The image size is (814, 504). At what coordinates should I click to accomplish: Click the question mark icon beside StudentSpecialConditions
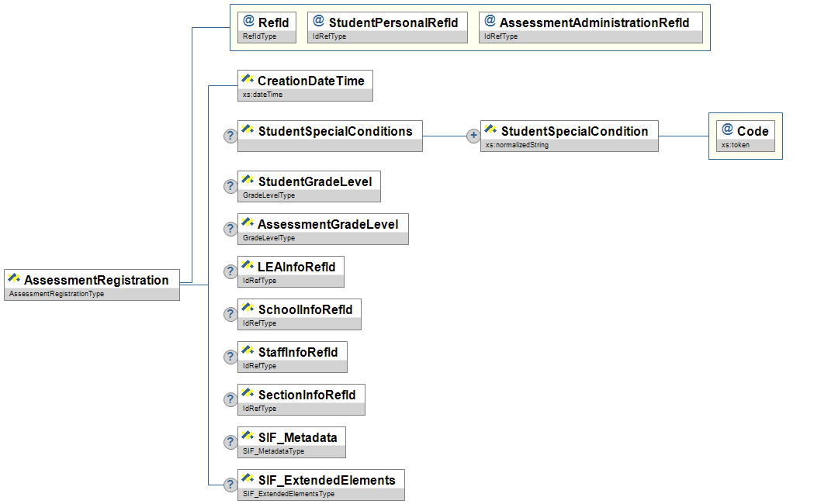(x=230, y=136)
